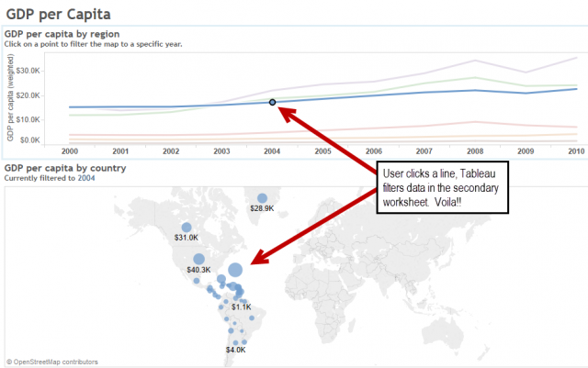Click the $40.3K map label

point(198,270)
